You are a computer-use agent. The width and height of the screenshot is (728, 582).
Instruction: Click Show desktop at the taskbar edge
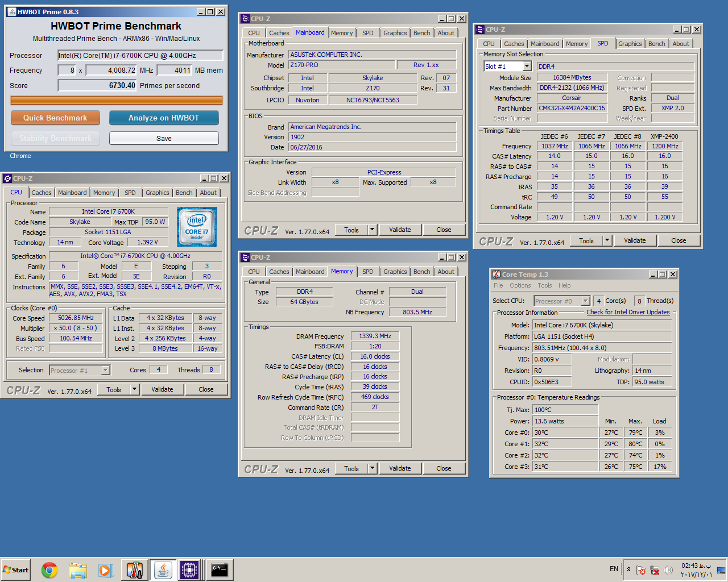pos(721,569)
